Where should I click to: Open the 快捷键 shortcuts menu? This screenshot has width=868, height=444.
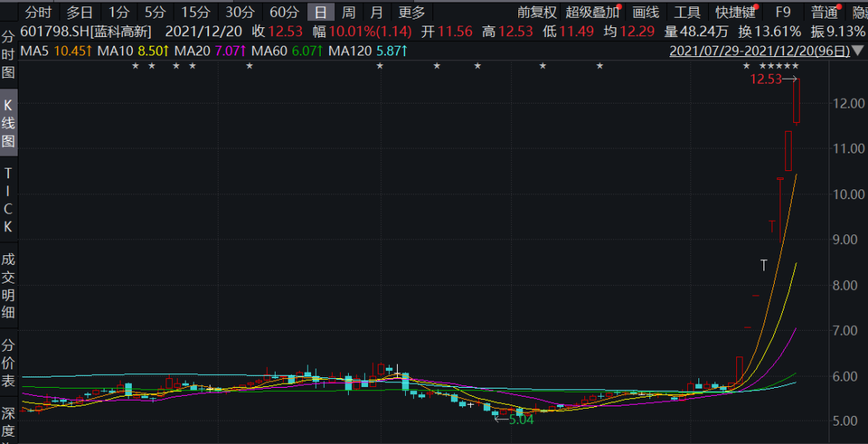click(735, 12)
